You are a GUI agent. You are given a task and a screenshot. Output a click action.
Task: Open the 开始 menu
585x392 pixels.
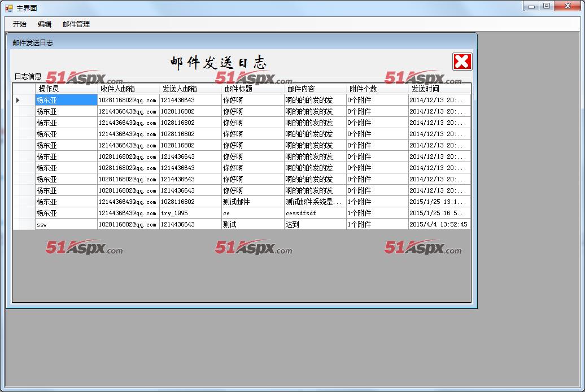click(20, 24)
